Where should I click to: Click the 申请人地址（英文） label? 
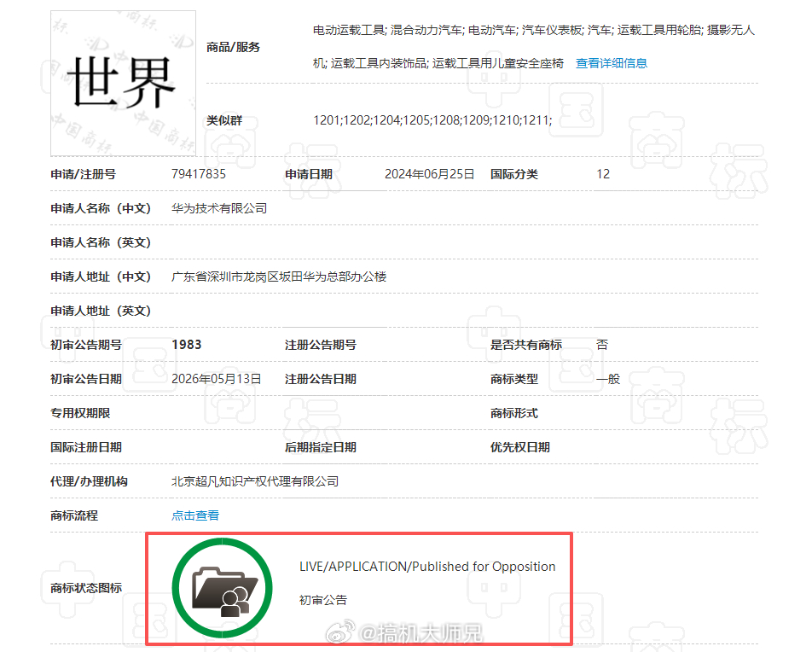pos(101,311)
